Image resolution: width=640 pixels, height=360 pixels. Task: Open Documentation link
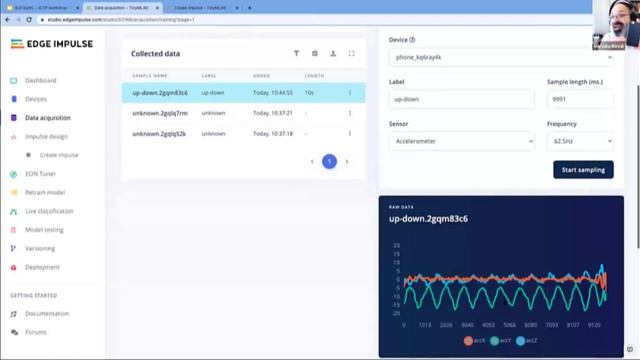pyautogui.click(x=47, y=314)
